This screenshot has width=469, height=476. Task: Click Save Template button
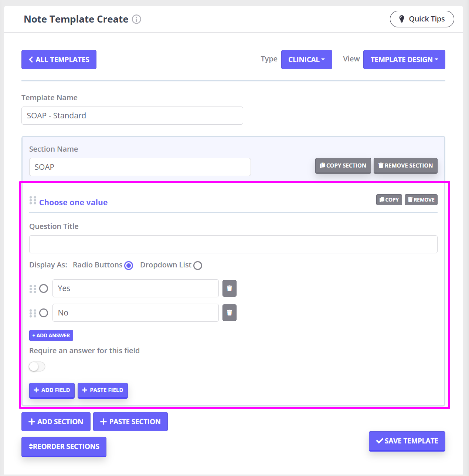click(407, 441)
